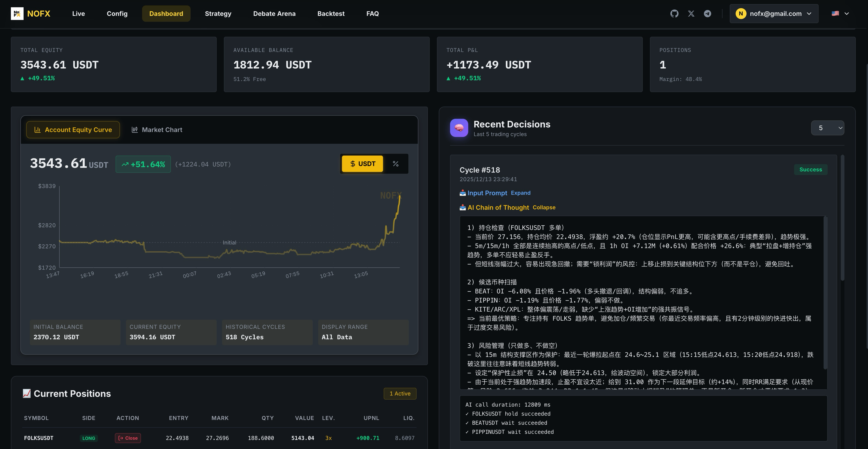Open the Telegram icon in the header

coord(708,13)
